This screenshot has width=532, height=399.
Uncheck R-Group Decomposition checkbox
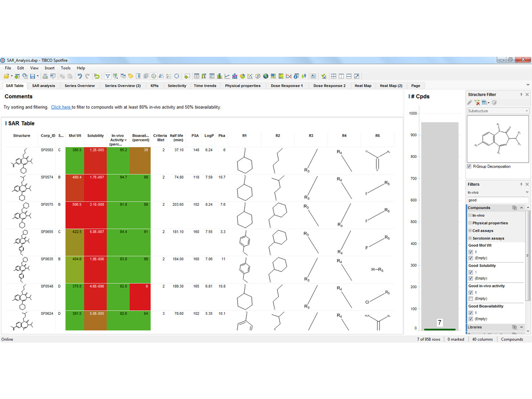[x=470, y=167]
